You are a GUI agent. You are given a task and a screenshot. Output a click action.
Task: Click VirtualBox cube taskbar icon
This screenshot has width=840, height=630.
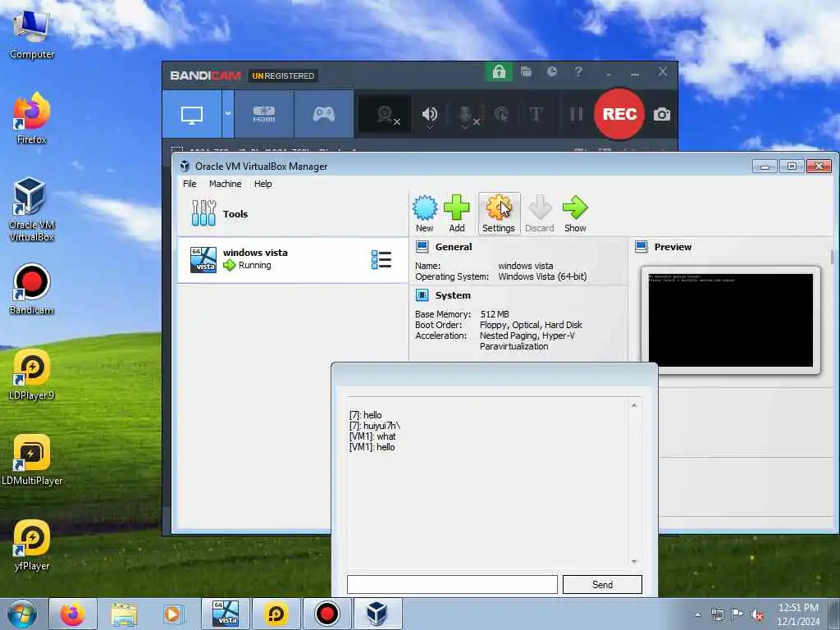point(377,614)
